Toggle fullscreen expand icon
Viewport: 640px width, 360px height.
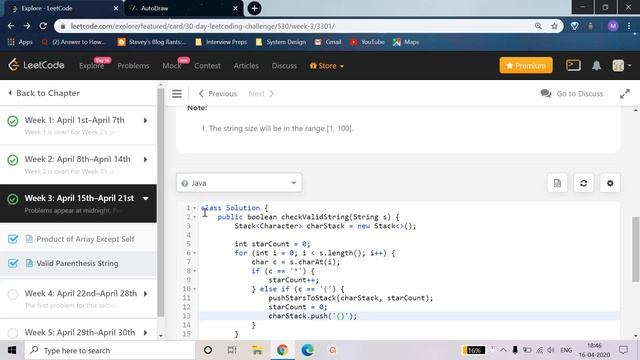624,93
